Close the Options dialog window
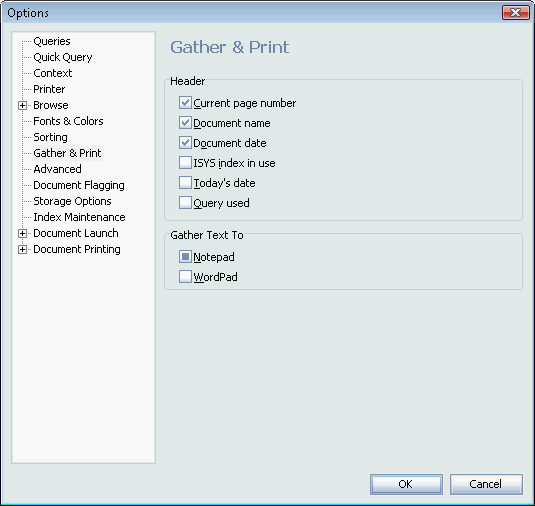 click(x=516, y=13)
